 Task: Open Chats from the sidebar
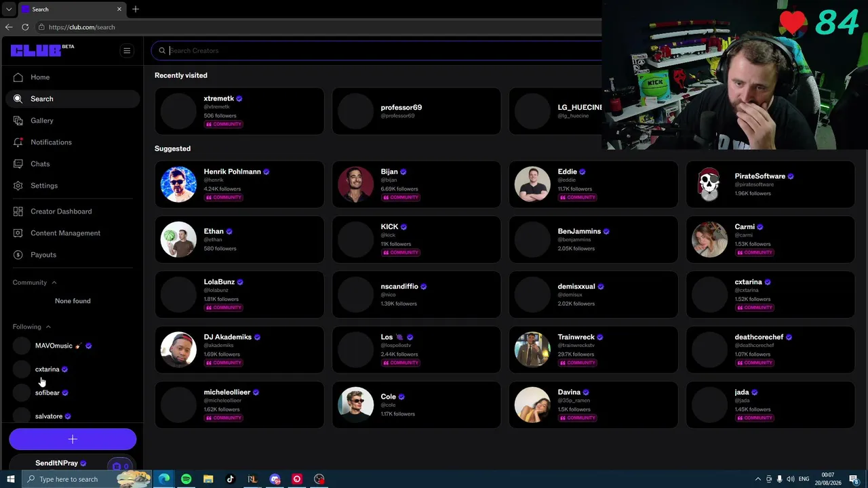(x=73, y=164)
